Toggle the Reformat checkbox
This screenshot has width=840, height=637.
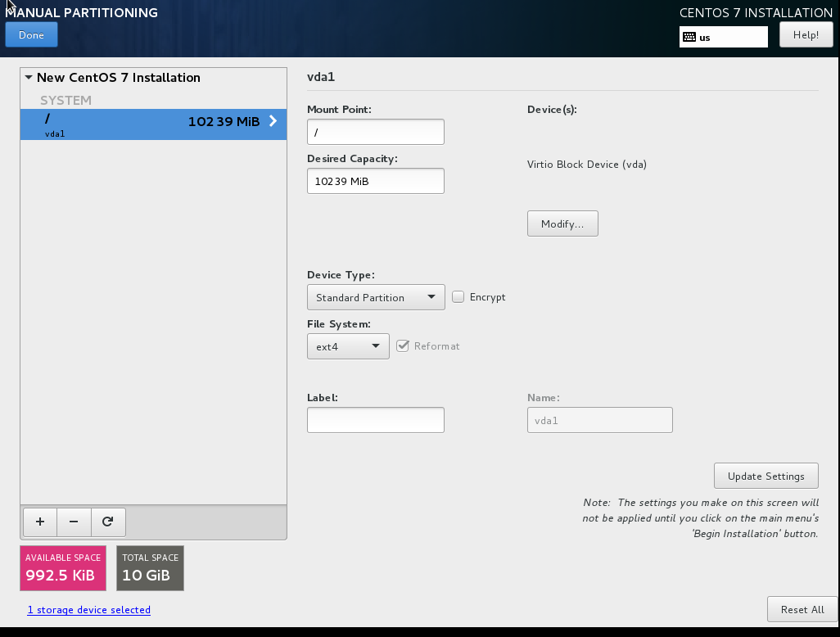coord(402,346)
